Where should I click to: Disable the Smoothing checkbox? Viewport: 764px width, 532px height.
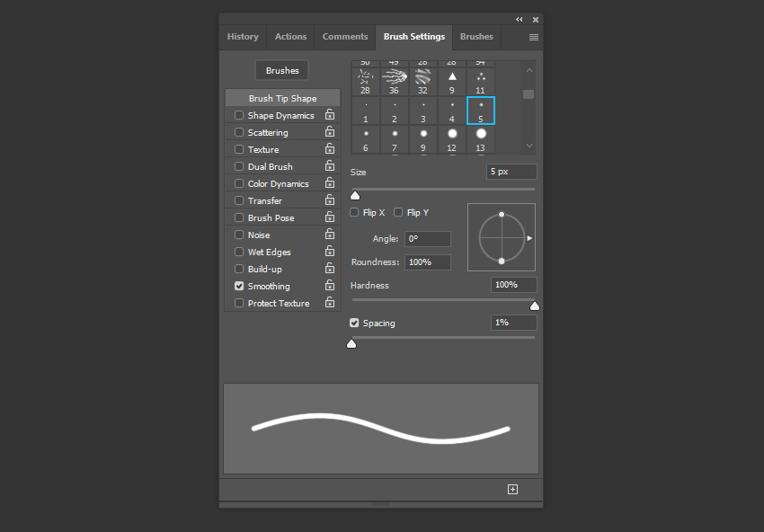[x=239, y=286]
